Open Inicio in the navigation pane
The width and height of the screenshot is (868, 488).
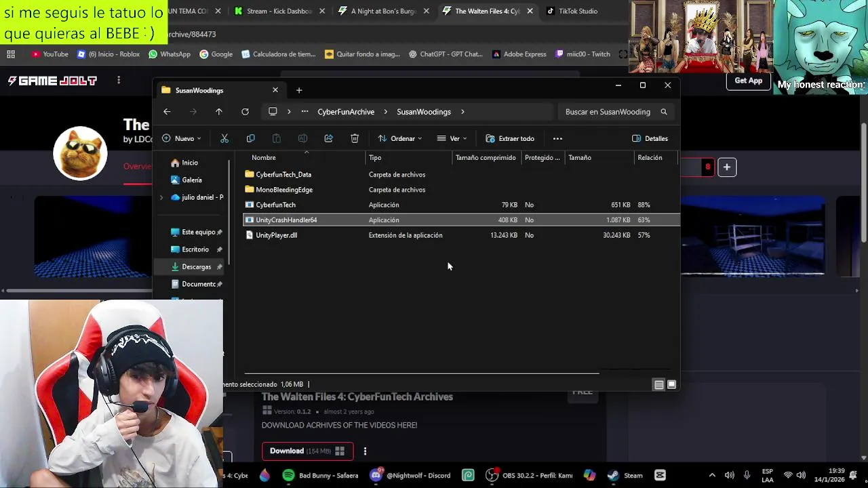pos(184,163)
